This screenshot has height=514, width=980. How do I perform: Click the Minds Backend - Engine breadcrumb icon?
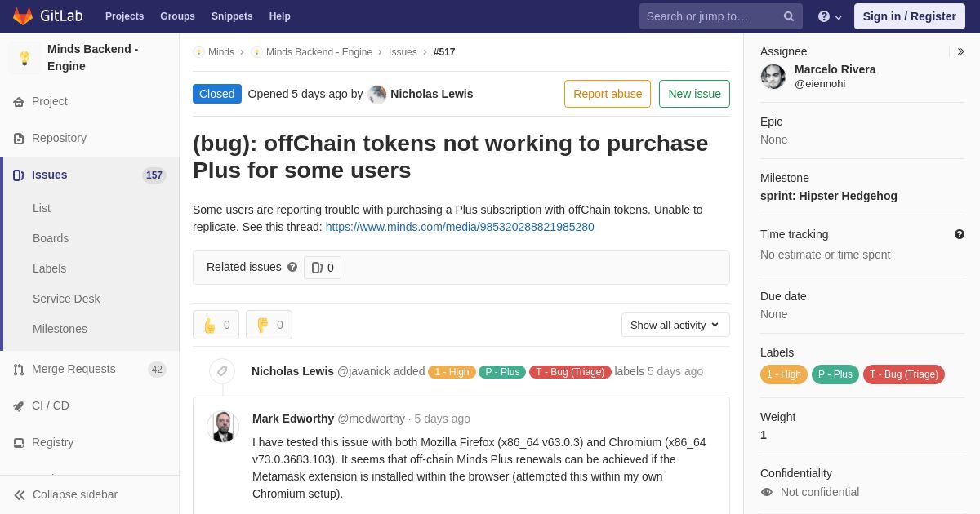[256, 52]
